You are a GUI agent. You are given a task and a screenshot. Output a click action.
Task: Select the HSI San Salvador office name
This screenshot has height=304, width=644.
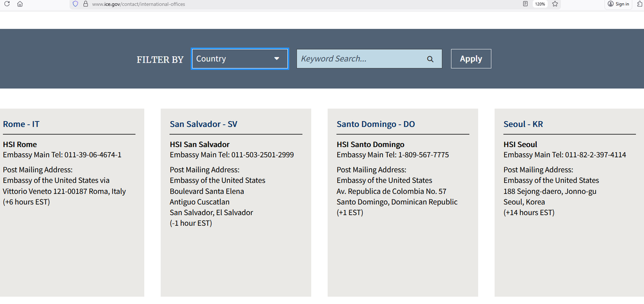pyautogui.click(x=200, y=144)
